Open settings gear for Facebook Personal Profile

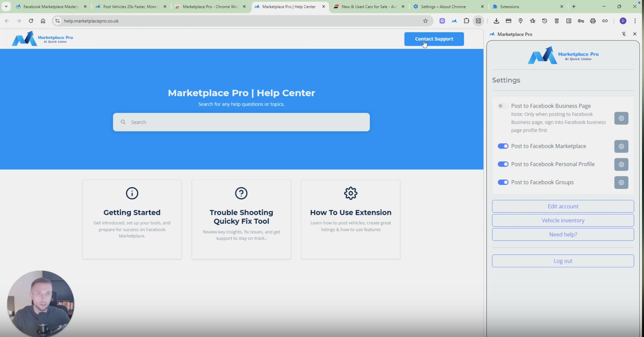[621, 164]
